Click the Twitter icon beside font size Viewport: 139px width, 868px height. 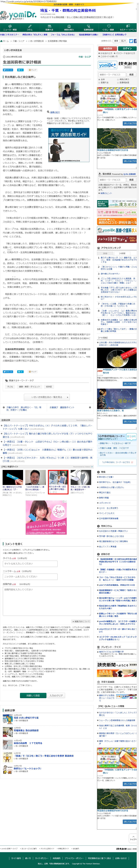click(131, 41)
